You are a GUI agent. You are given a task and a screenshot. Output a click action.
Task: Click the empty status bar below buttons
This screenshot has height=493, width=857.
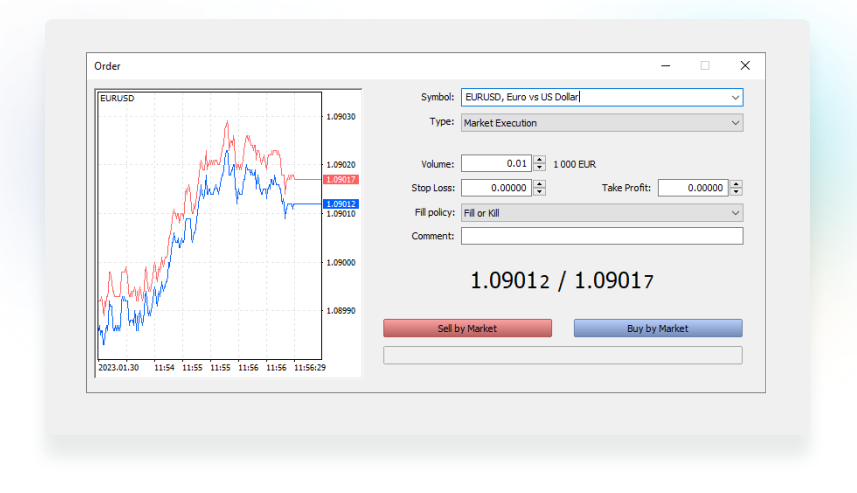[x=563, y=355]
